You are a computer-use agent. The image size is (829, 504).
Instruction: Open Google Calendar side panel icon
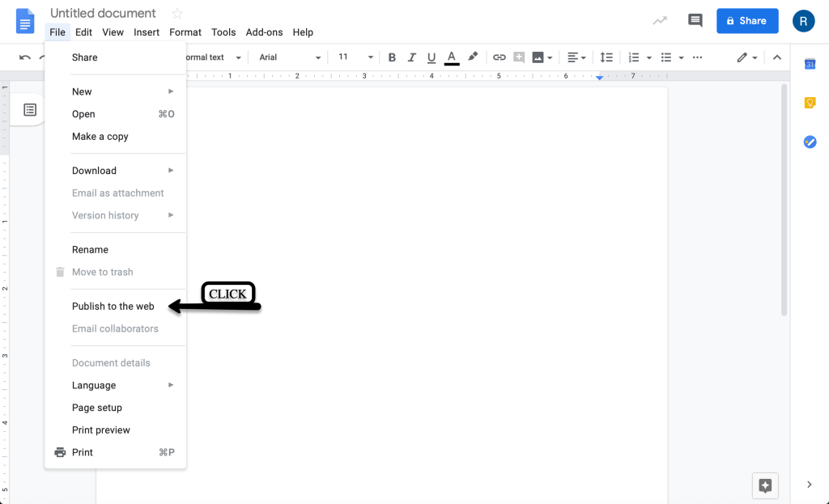(x=810, y=64)
